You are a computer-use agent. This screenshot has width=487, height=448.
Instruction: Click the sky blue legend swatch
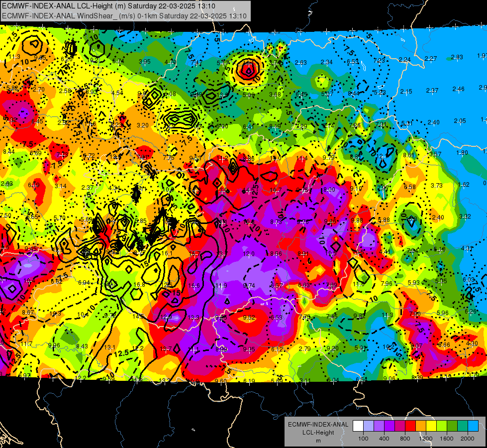pyautogui.click(x=473, y=426)
